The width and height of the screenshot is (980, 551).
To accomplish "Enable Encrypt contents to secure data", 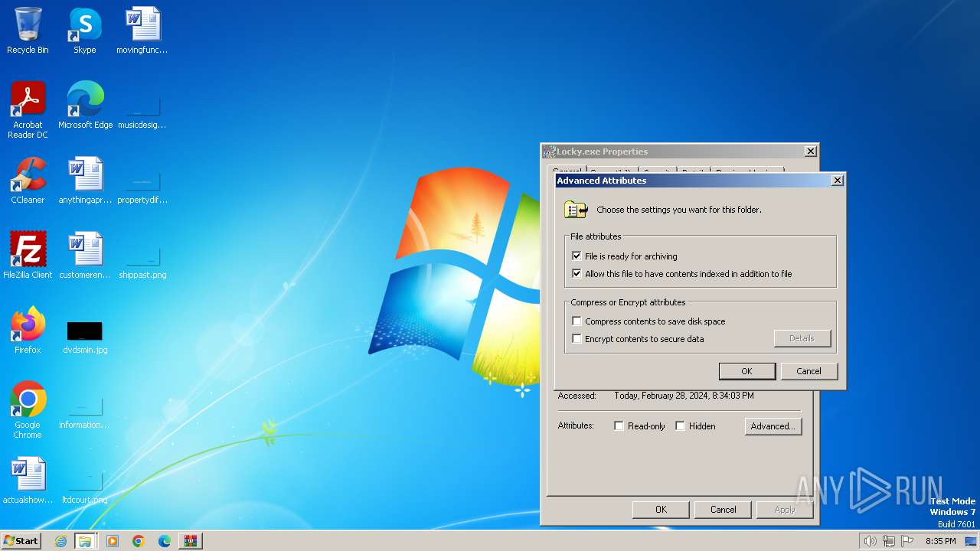I will 577,339.
